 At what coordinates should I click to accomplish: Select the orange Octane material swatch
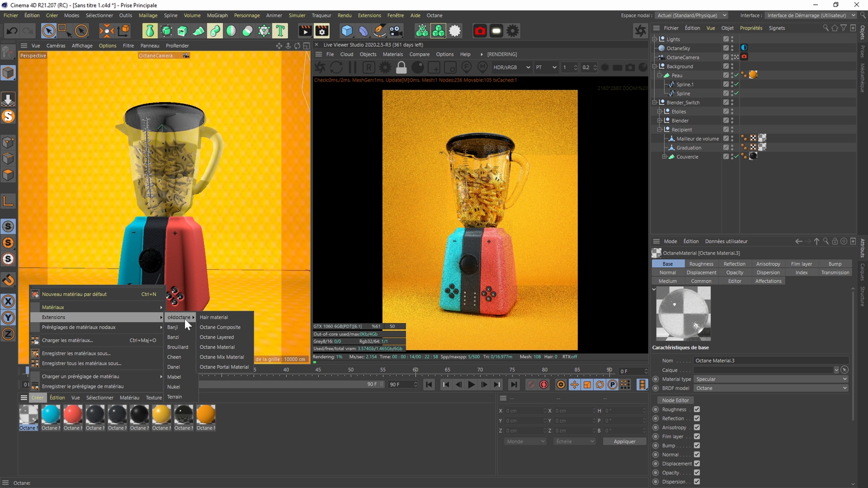pos(205,418)
